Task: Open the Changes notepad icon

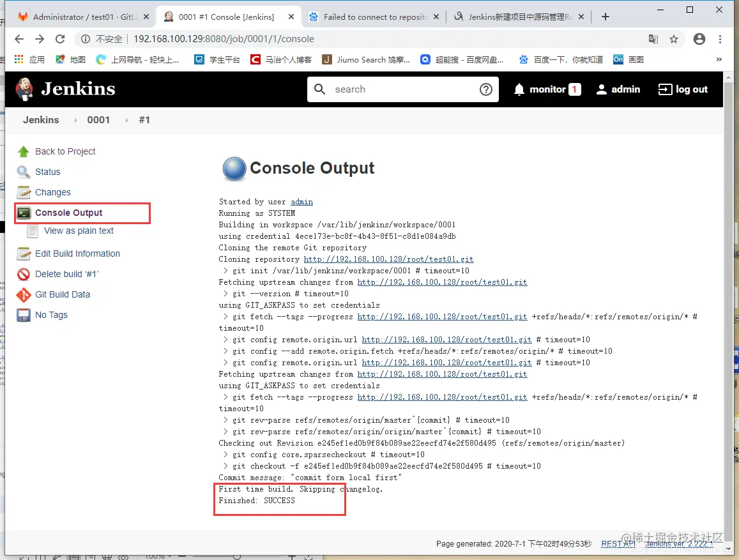Action: pyautogui.click(x=24, y=192)
